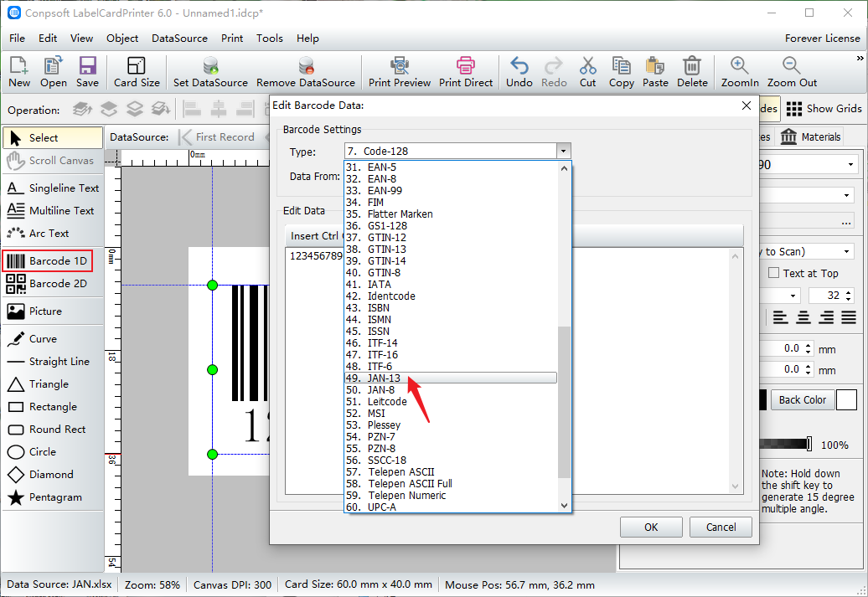
Task: Open a file with Open icon
Action: [x=53, y=72]
